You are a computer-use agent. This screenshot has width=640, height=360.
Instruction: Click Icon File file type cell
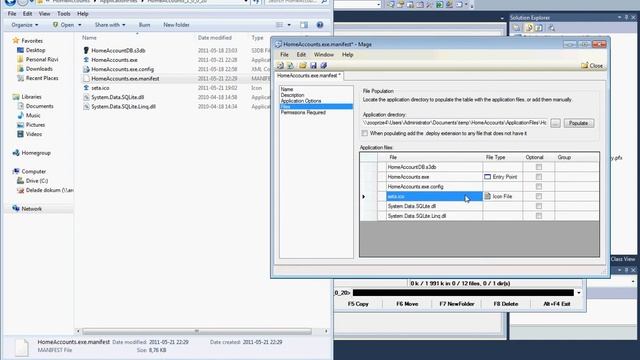pos(502,196)
